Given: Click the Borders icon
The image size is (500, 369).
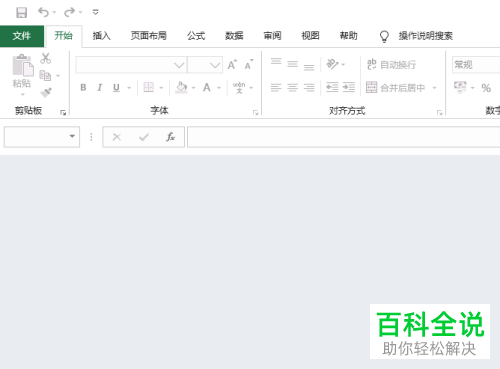Looking at the screenshot, I should [x=148, y=87].
